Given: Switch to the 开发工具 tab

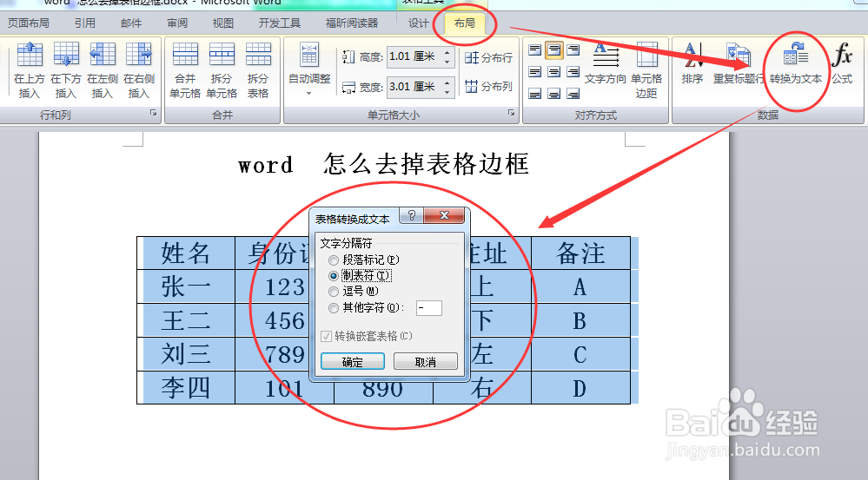Looking at the screenshot, I should click(280, 23).
